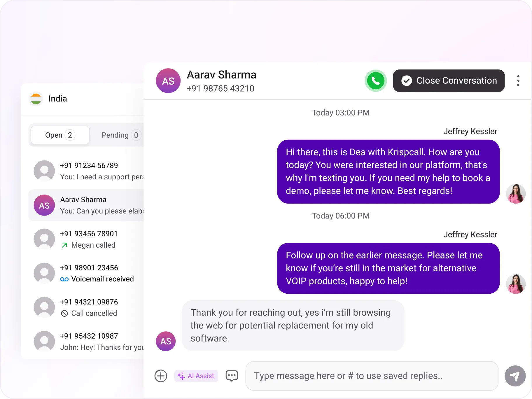Viewport: 532px width, 399px height.
Task: Open the +91 93456 78901 Megan called entry
Action: click(86, 239)
